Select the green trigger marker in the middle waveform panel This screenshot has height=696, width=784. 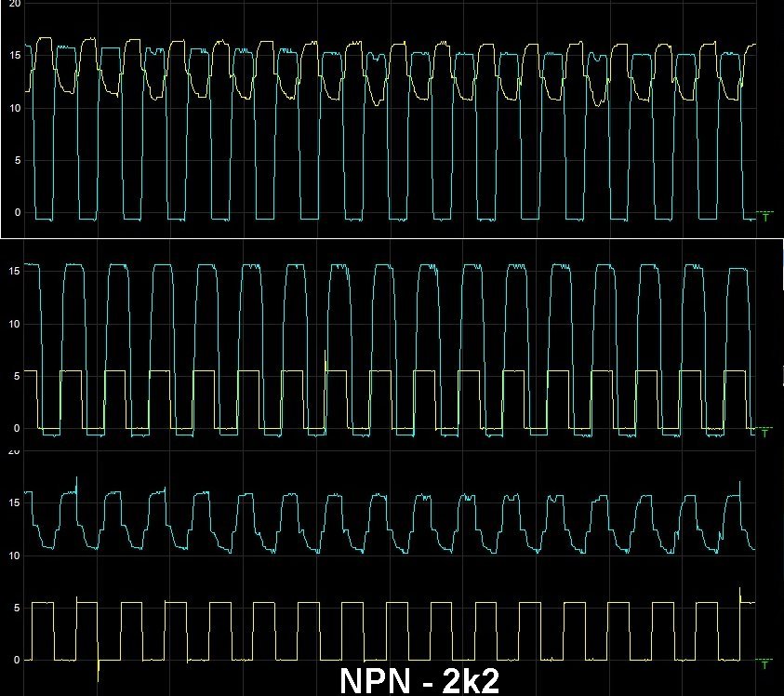coord(764,433)
